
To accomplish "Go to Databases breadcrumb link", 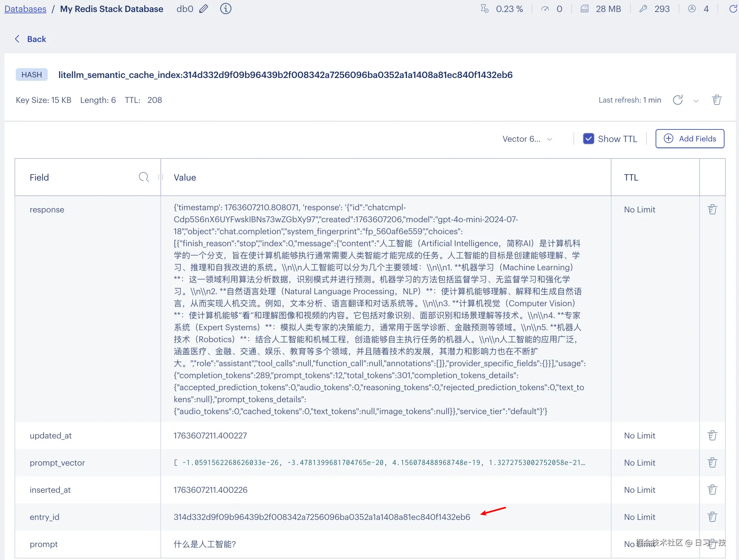I will tap(25, 9).
